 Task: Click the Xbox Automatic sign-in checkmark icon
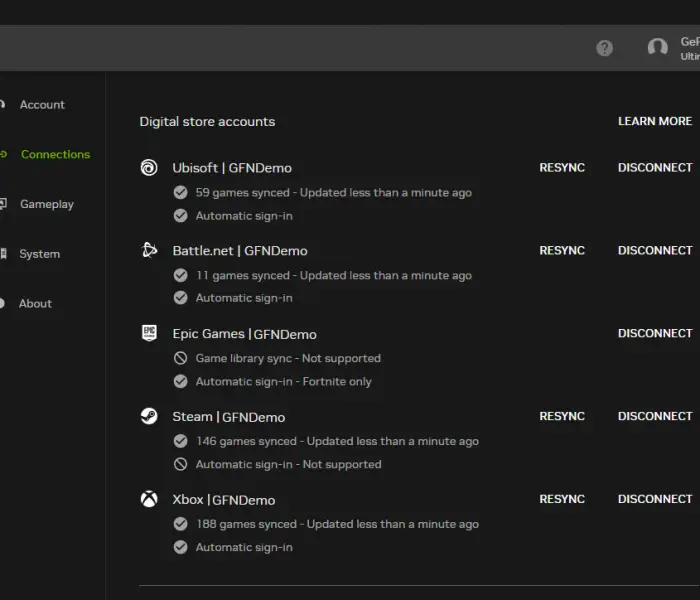point(180,547)
